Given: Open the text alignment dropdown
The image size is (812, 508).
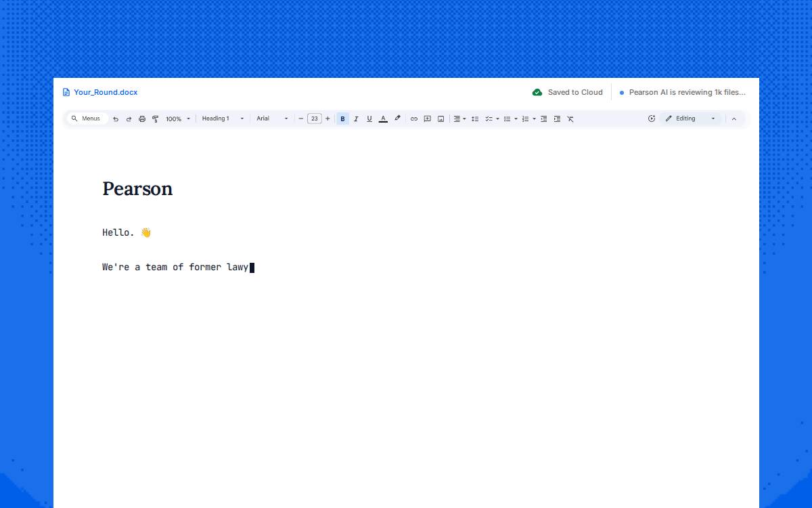Looking at the screenshot, I should (459, 119).
